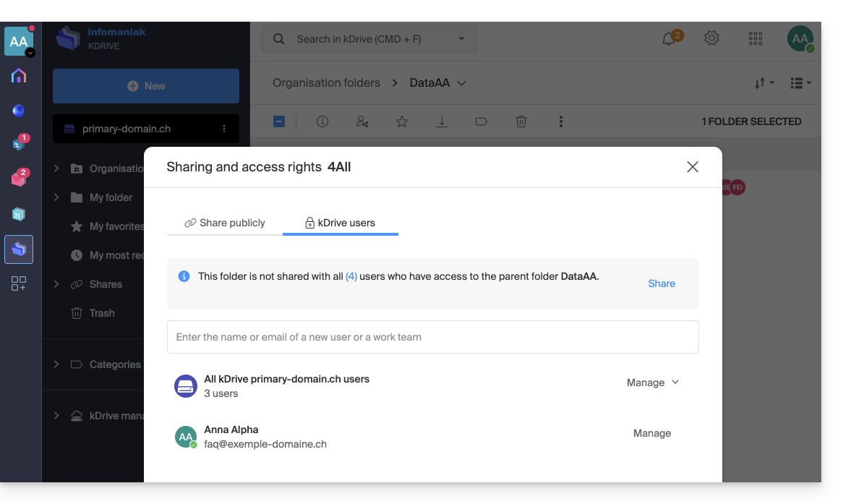The width and height of the screenshot is (843, 504).
Task: Click the user or team name input field
Action: pyautogui.click(x=432, y=337)
